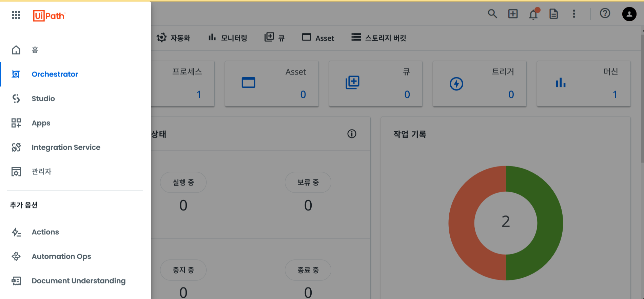This screenshot has width=644, height=299.
Task: Click the Home house icon
Action: coord(16,50)
